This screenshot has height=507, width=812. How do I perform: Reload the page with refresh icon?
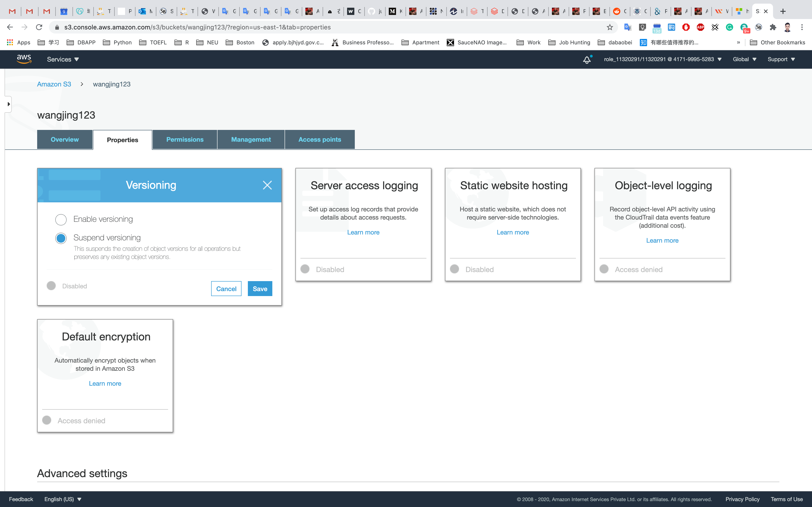click(39, 27)
